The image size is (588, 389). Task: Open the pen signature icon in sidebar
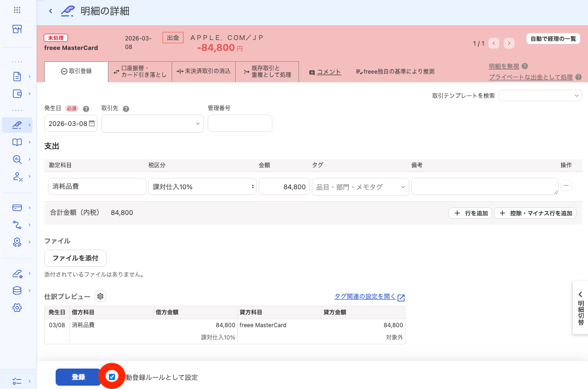tap(17, 273)
